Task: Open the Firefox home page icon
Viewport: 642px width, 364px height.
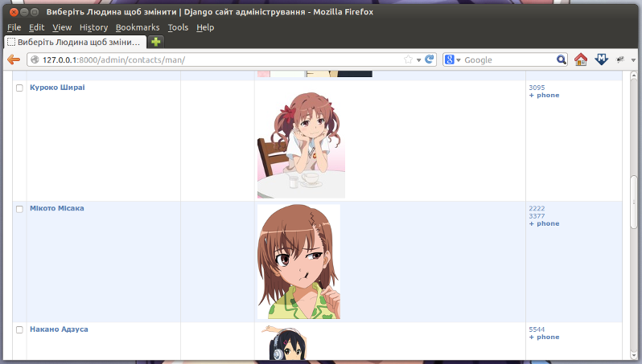Action: pyautogui.click(x=581, y=59)
